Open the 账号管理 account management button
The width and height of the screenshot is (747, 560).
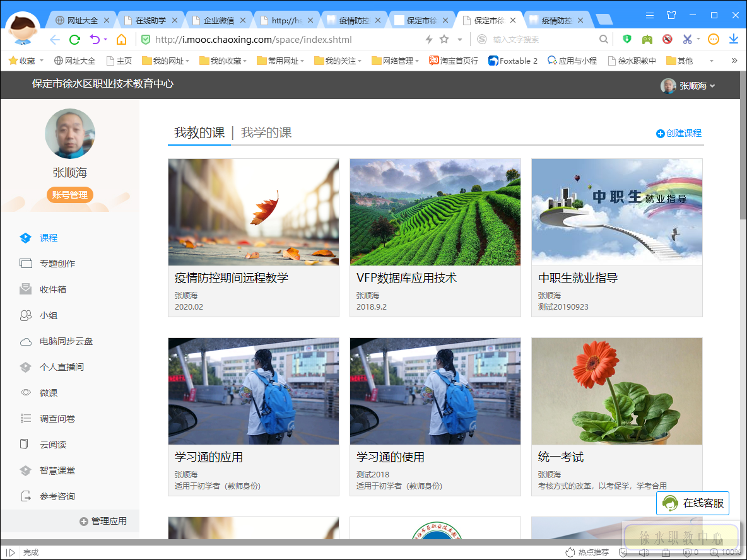pos(70,195)
